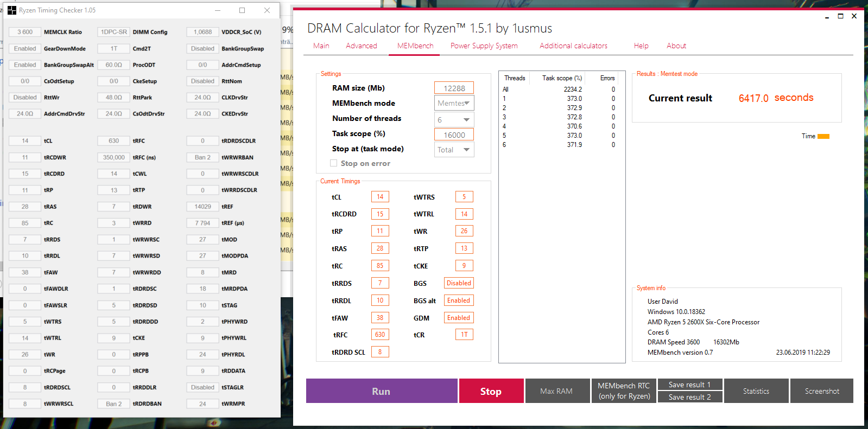This screenshot has height=429, width=868.
Task: Open the About tab
Action: coord(676,46)
